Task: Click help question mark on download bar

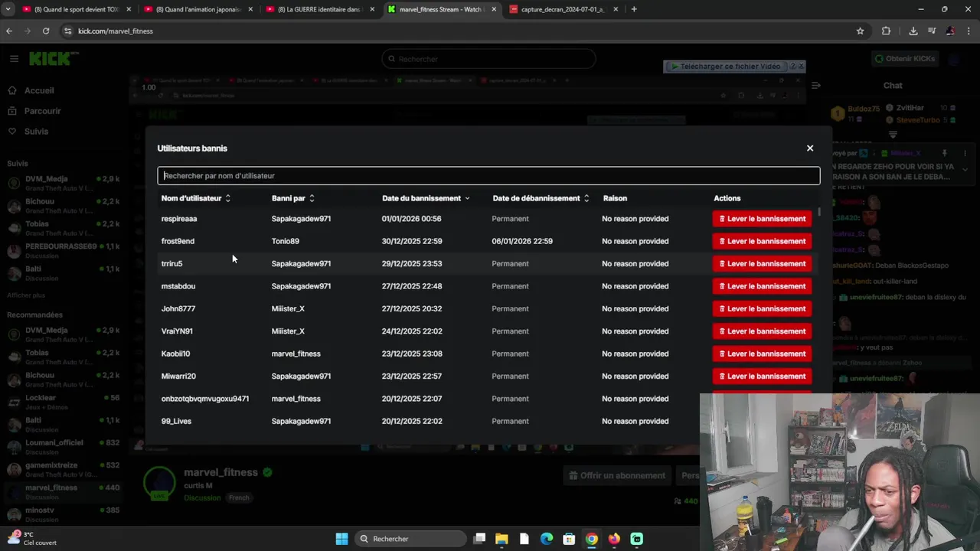Action: [792, 67]
